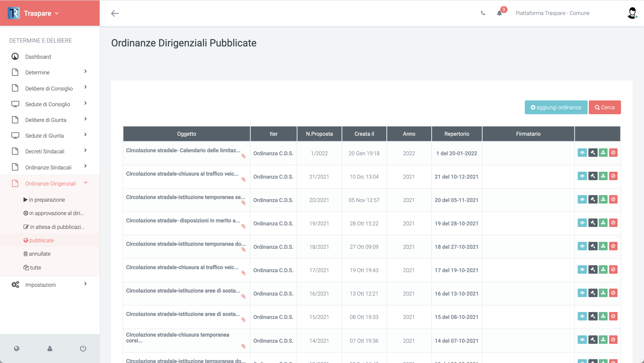Open the Traspare app switcher dropdown
644x363 pixels.
tap(57, 13)
